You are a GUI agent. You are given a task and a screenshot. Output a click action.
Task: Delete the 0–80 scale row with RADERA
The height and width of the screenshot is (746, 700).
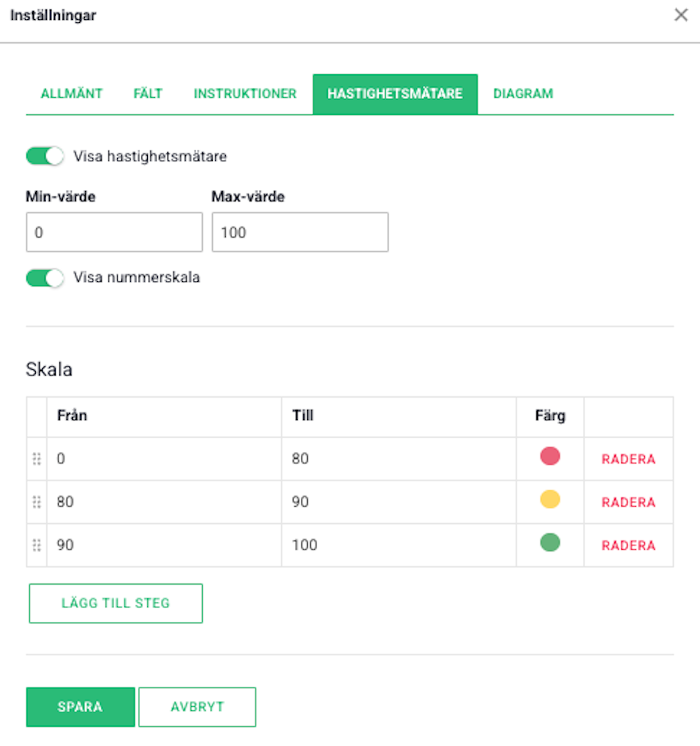(628, 459)
